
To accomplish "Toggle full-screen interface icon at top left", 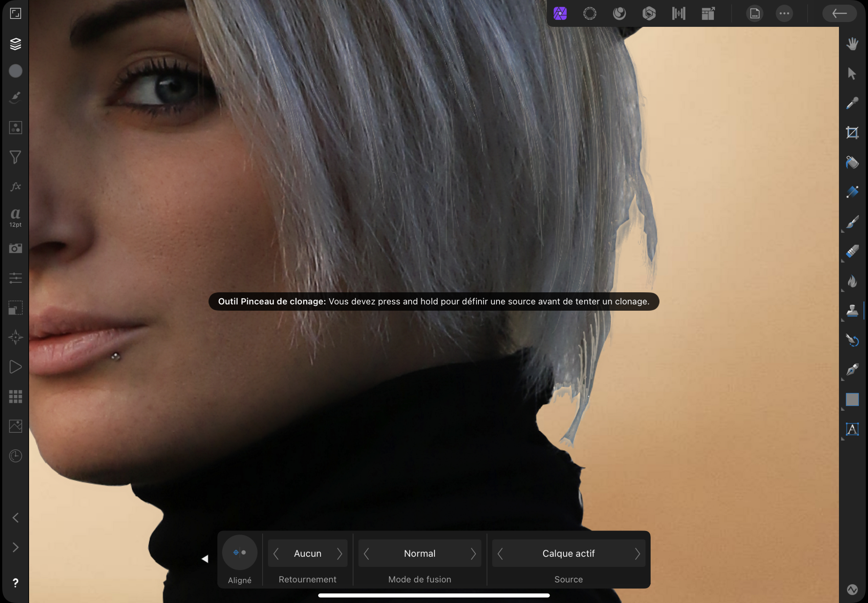I will tap(15, 14).
